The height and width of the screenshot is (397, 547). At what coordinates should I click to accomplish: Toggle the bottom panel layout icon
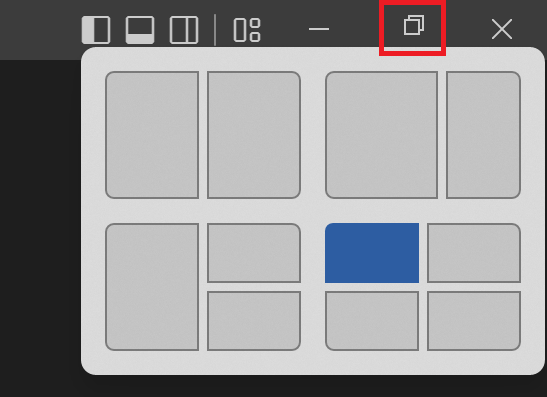140,30
